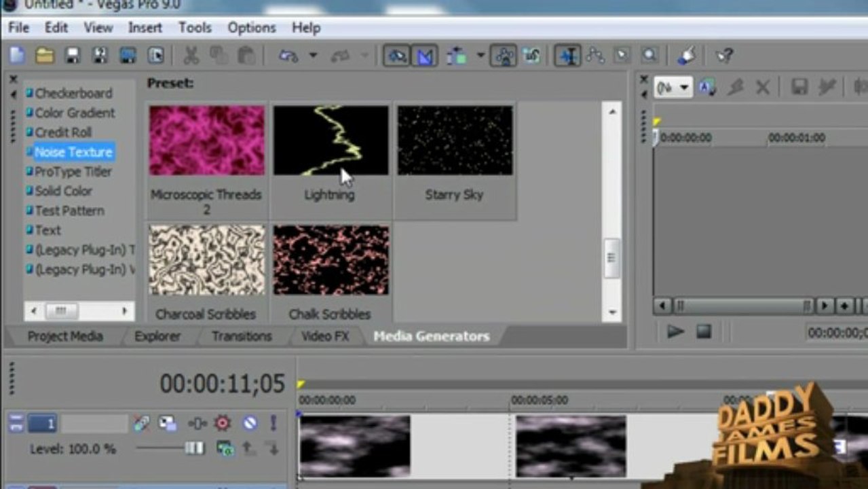Image resolution: width=868 pixels, height=489 pixels.
Task: Click the track 1 Level slider handle
Action: point(194,448)
